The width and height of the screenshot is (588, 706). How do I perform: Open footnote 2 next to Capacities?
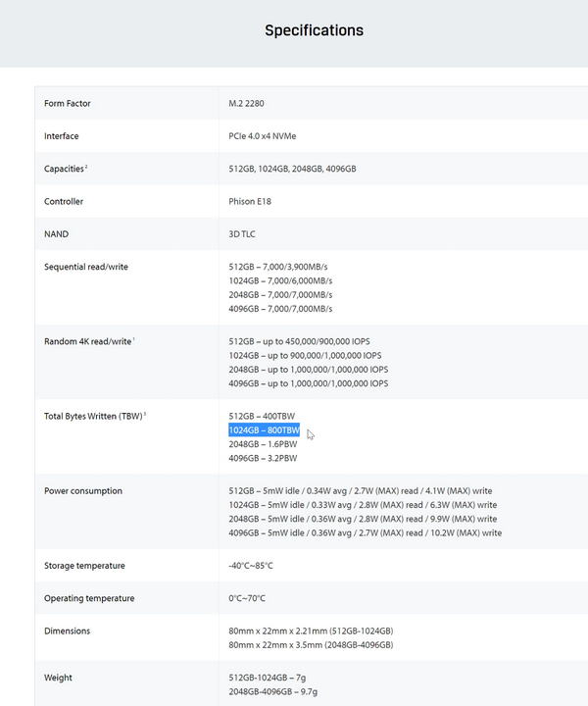pyautogui.click(x=86, y=167)
